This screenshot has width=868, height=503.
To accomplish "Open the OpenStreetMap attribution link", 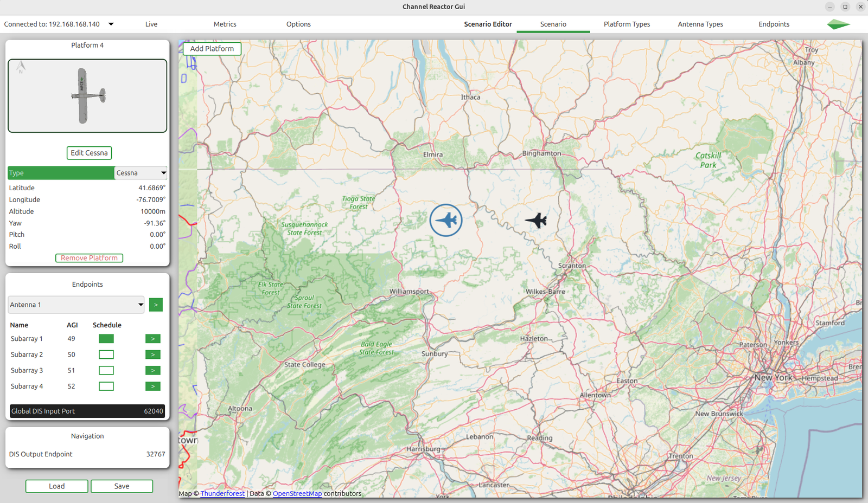I will 297,493.
